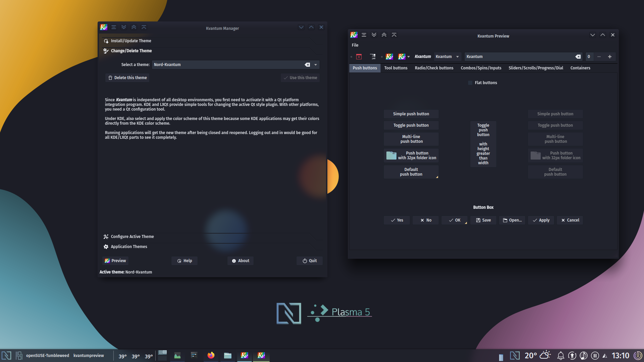Click the power icon in the taskbar
Image resolution: width=644 pixels, height=362 pixels.
(638, 356)
